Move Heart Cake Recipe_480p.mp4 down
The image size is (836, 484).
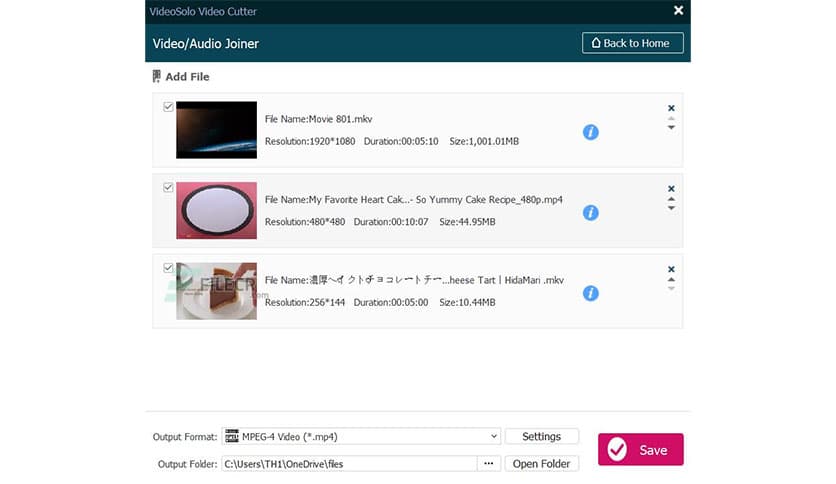[x=671, y=208]
